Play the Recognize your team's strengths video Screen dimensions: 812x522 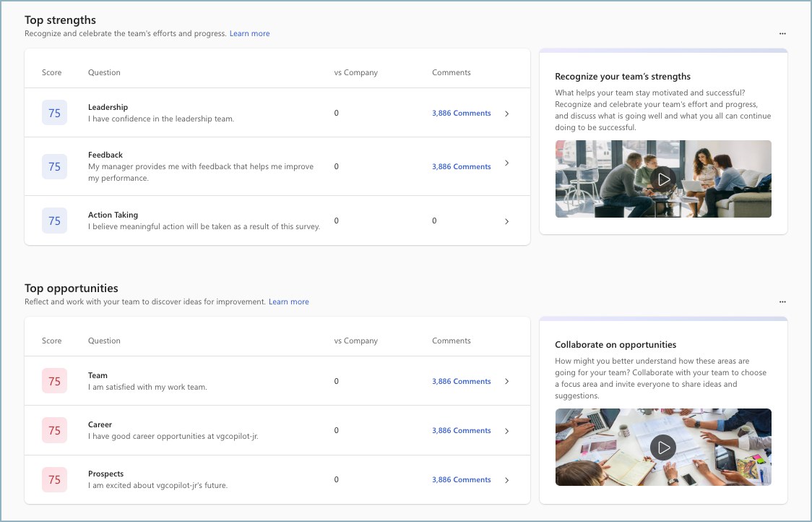(x=663, y=179)
